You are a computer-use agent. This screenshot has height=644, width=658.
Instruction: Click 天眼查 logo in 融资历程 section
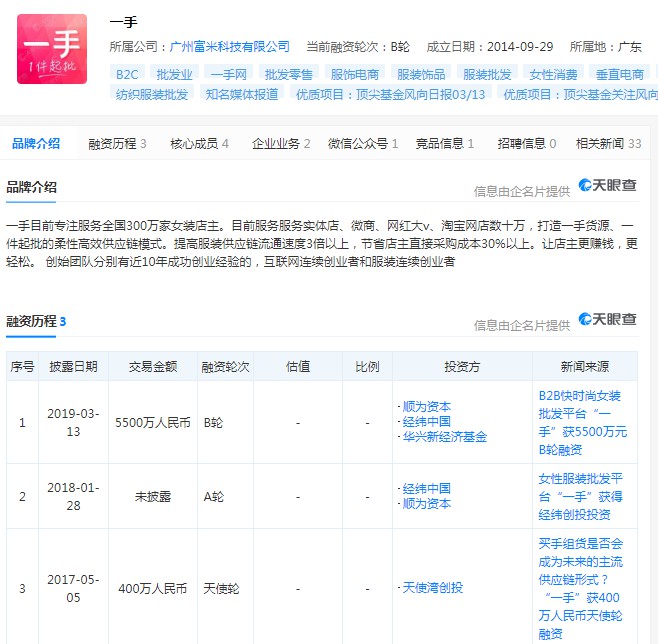click(x=607, y=319)
